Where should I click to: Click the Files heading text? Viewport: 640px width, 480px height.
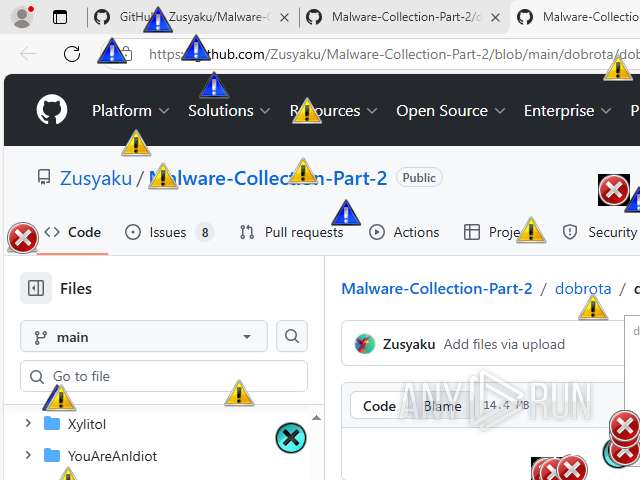(76, 289)
